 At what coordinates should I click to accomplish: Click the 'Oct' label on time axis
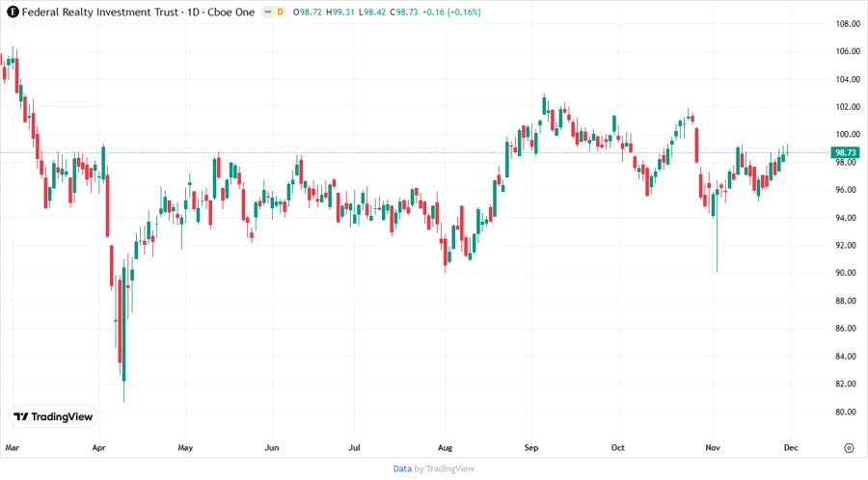(617, 447)
